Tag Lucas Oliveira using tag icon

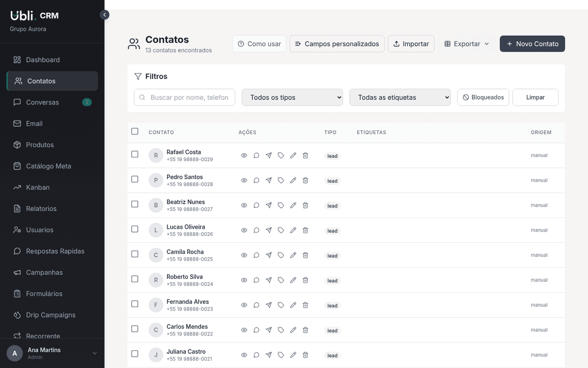(x=281, y=230)
